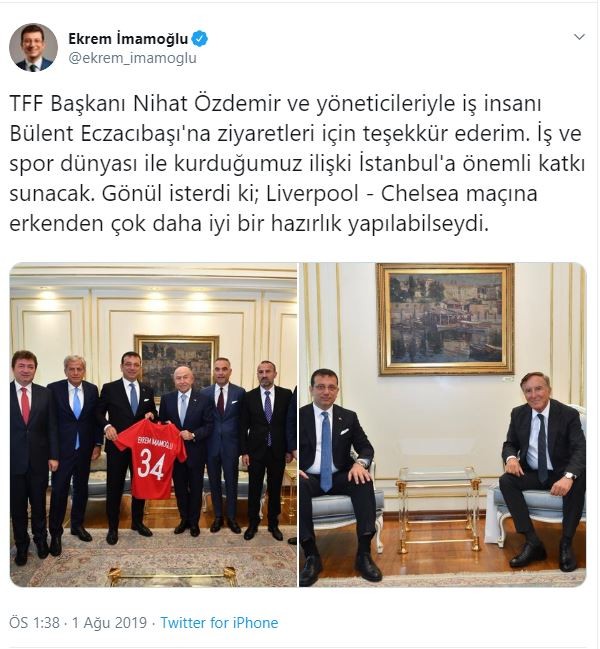Viewport: 600px width, 649px height.
Task: Click the tweet timestamp ÖS 1:38
Action: click(x=35, y=623)
